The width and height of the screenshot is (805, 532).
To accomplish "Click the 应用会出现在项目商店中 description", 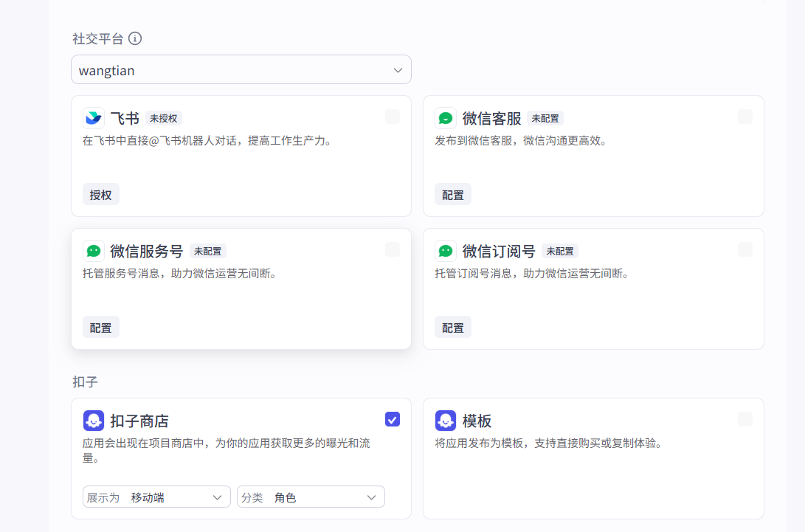I will (227, 450).
